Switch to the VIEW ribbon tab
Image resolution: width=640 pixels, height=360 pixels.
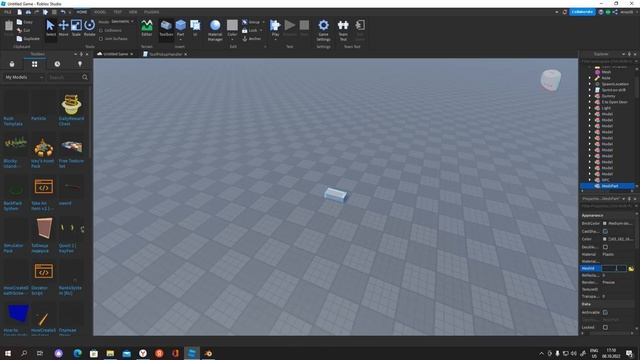coord(133,12)
